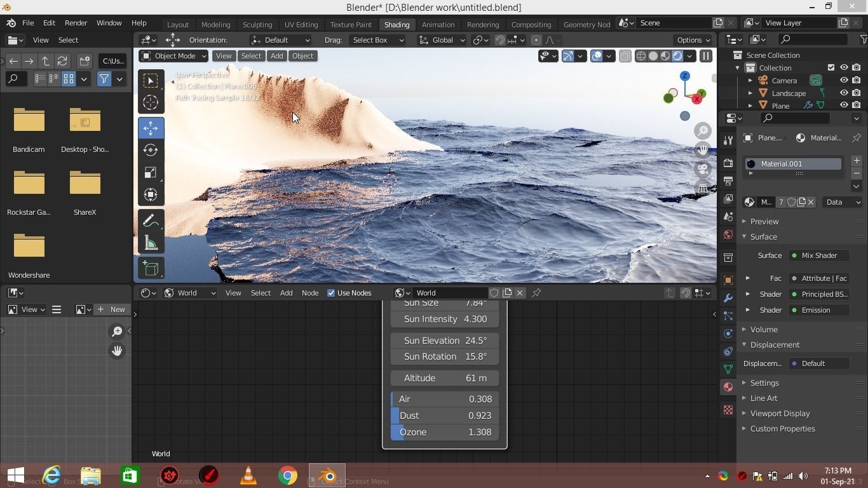The image size is (868, 488).
Task: Switch to Layout workspace tab
Action: (x=178, y=24)
